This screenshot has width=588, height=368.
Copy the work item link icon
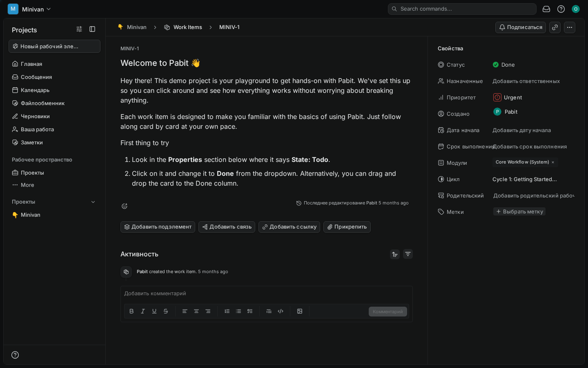pyautogui.click(x=555, y=27)
